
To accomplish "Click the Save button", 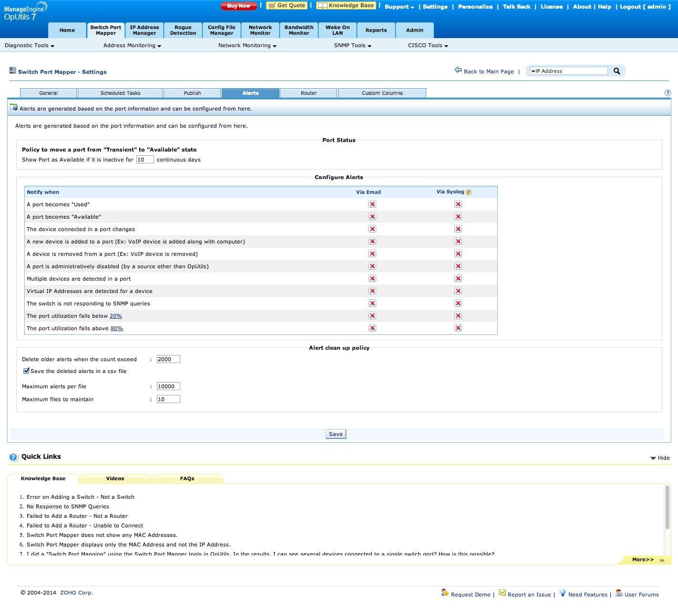I will coord(336,434).
